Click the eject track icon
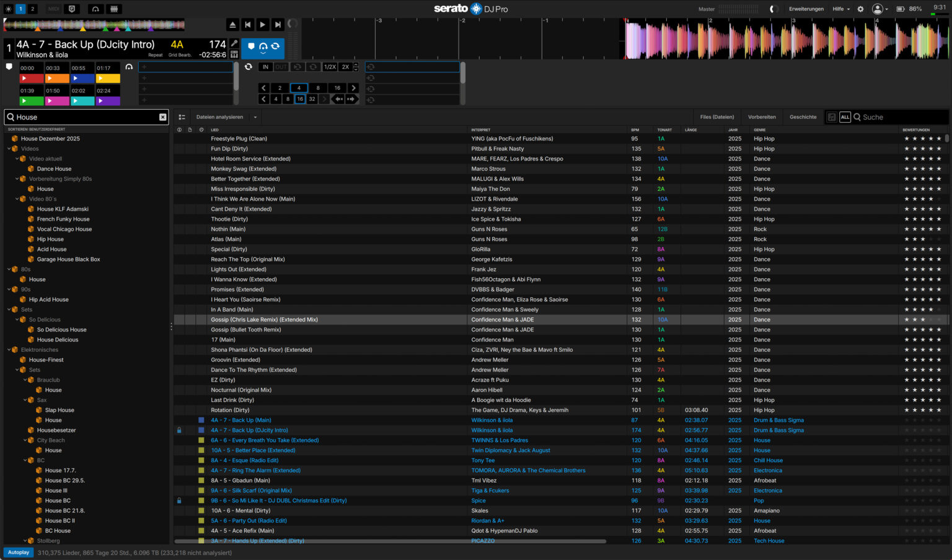The height and width of the screenshot is (560, 952). pos(232,24)
